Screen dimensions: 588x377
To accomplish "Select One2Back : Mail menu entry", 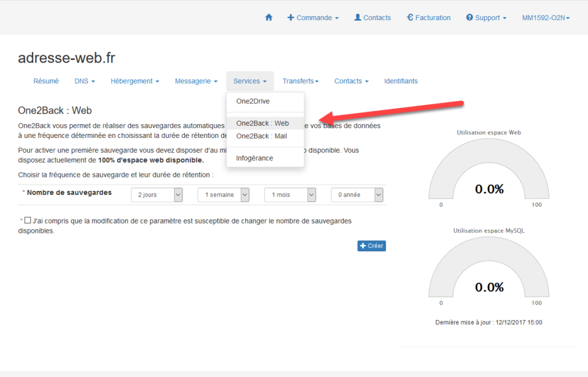I will point(265,136).
